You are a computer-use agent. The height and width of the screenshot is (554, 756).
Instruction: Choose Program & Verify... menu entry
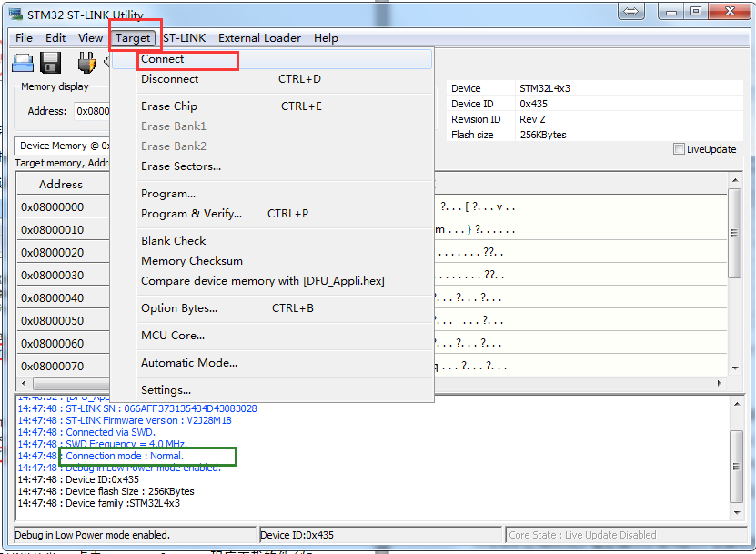pos(272,214)
